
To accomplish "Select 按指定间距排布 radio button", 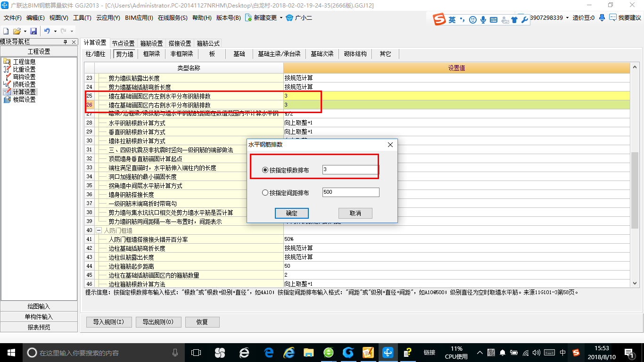I will 265,193.
